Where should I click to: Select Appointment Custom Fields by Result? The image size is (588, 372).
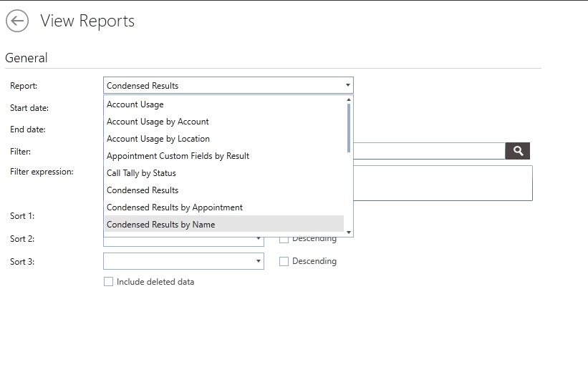(224, 156)
